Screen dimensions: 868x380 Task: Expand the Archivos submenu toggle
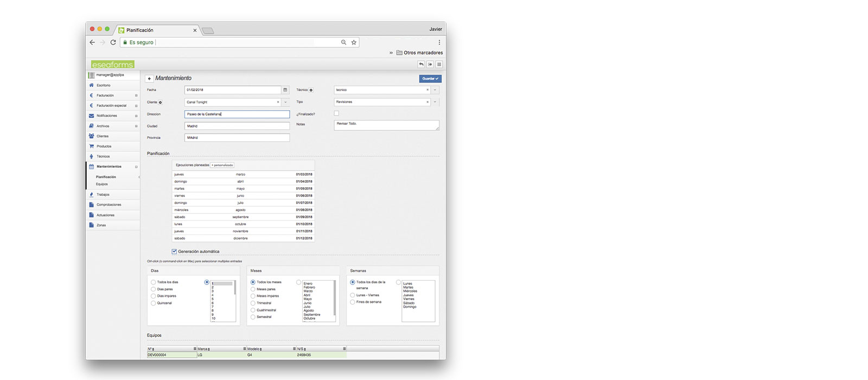tap(136, 126)
